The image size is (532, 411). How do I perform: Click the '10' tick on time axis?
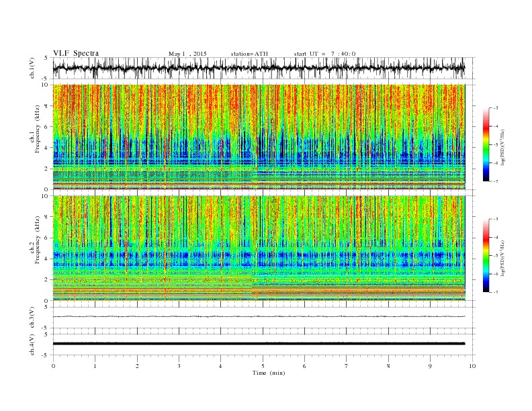(472, 366)
